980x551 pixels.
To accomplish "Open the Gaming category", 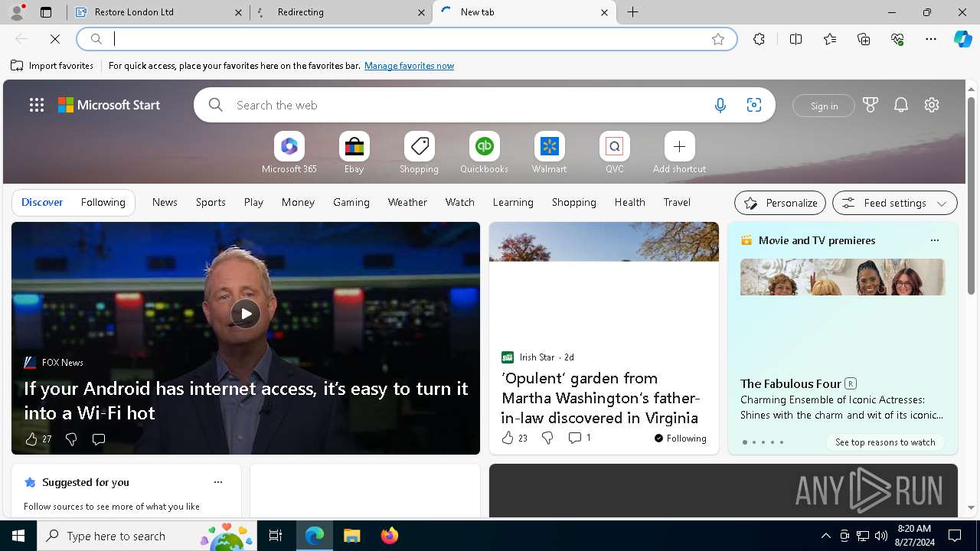I will (351, 202).
